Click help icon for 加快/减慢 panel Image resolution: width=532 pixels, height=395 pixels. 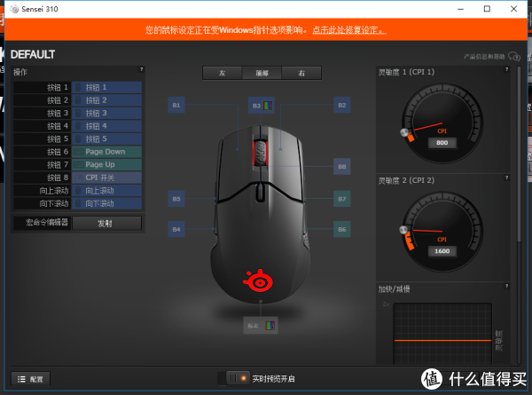click(507, 286)
